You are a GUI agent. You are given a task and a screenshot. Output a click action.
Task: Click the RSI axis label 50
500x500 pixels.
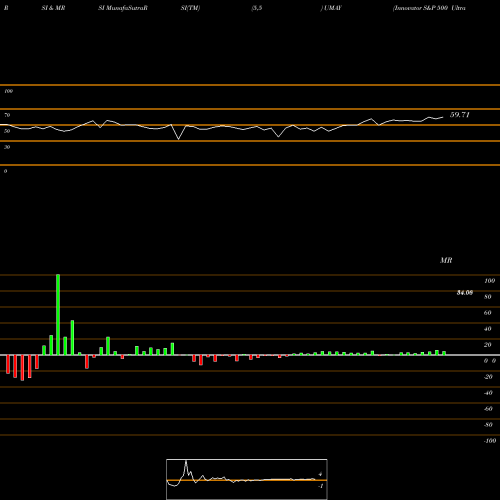(7, 131)
